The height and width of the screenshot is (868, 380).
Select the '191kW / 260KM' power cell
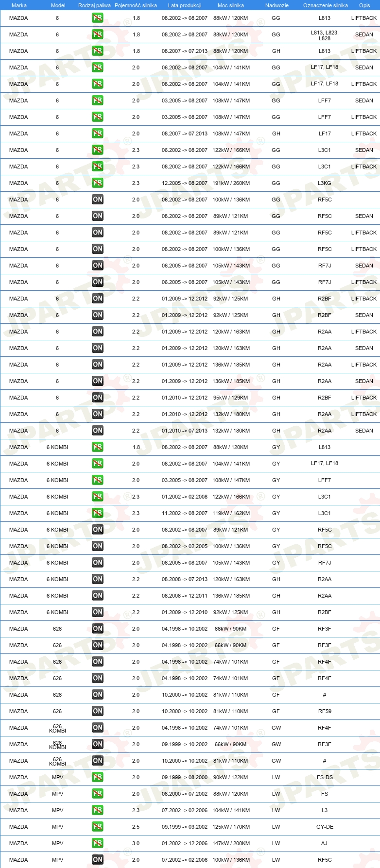231,183
